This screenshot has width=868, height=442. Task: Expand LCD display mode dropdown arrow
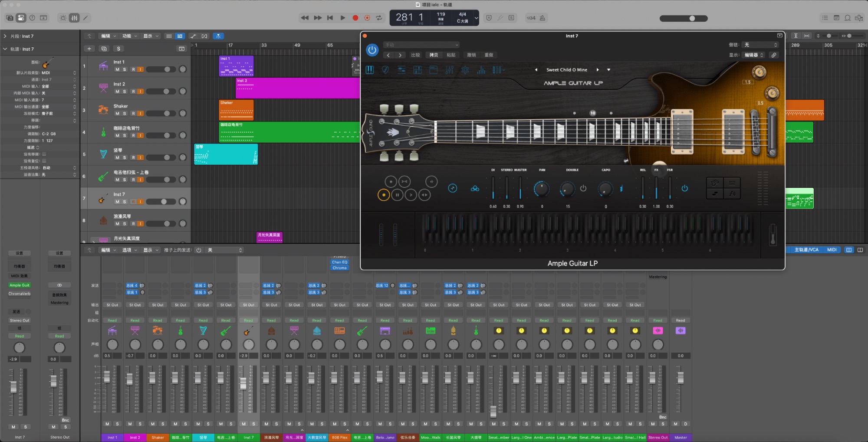pos(476,18)
